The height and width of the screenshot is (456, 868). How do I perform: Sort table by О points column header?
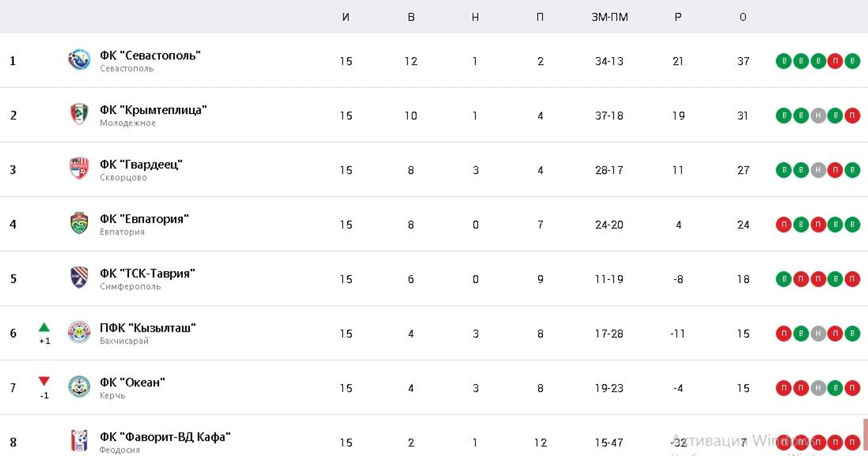point(743,17)
